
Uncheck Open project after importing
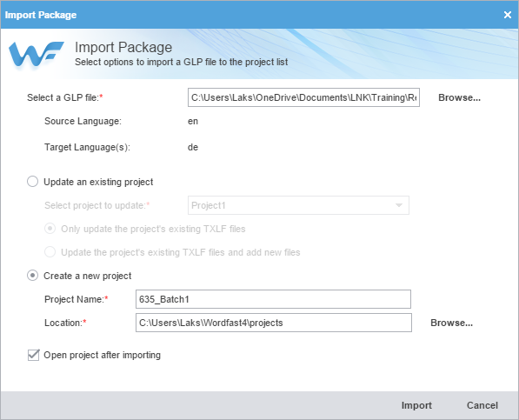click(x=33, y=355)
